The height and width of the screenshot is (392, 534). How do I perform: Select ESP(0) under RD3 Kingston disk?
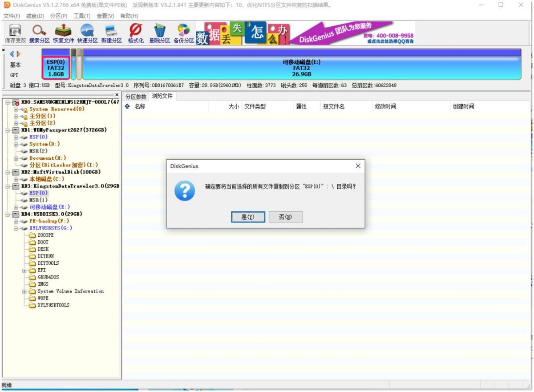(39, 193)
